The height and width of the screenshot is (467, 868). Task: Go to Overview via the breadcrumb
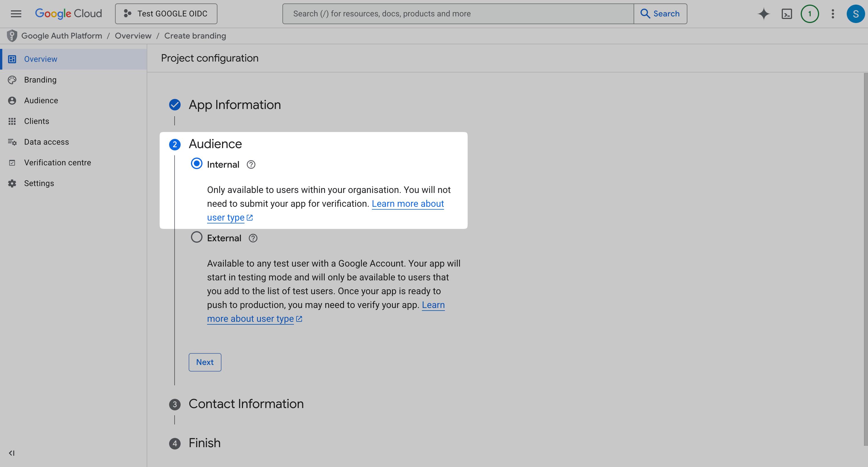tap(133, 36)
